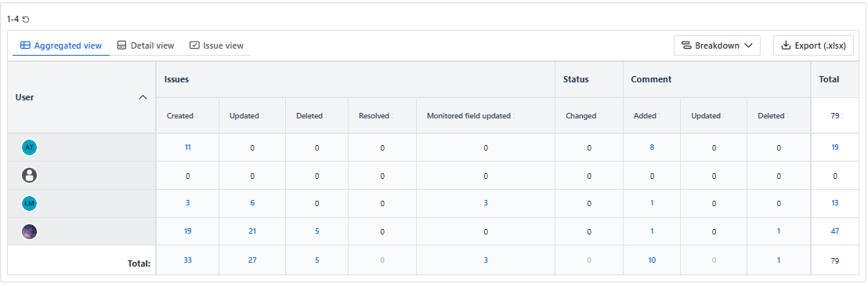The height and width of the screenshot is (287, 868).
Task: Open the total 27 updated issues
Action: pyautogui.click(x=252, y=260)
